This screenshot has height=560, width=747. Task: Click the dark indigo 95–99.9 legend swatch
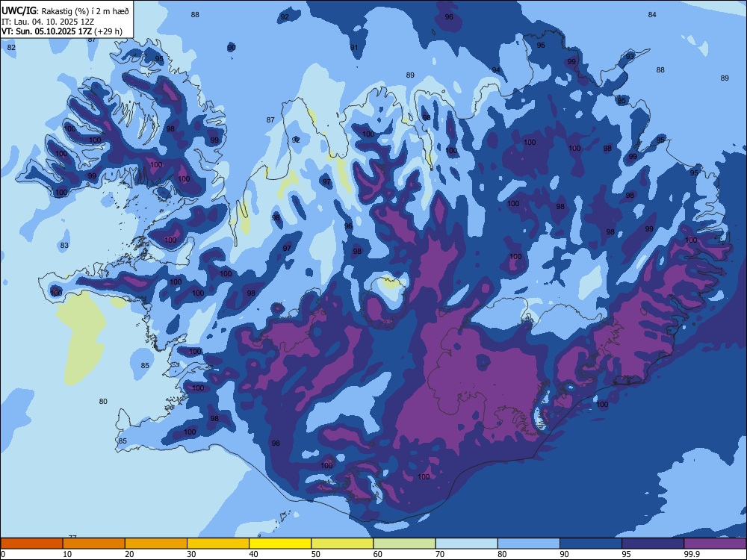653,544
